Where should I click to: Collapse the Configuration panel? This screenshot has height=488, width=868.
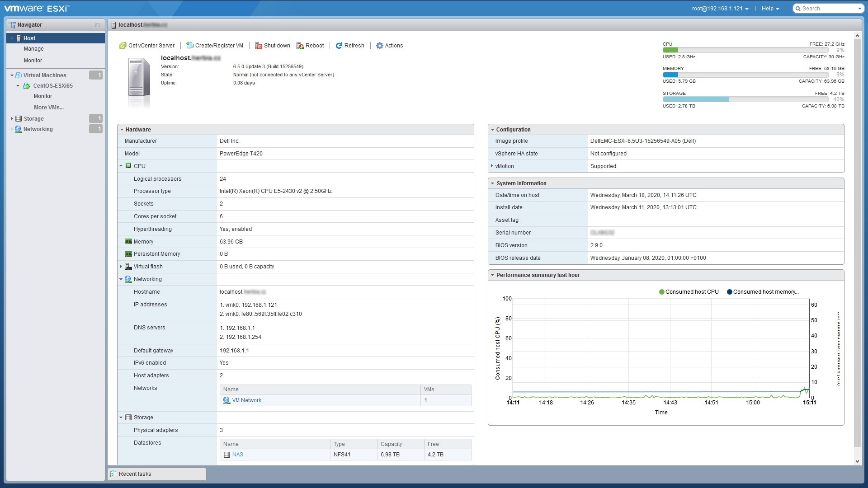[x=493, y=130]
